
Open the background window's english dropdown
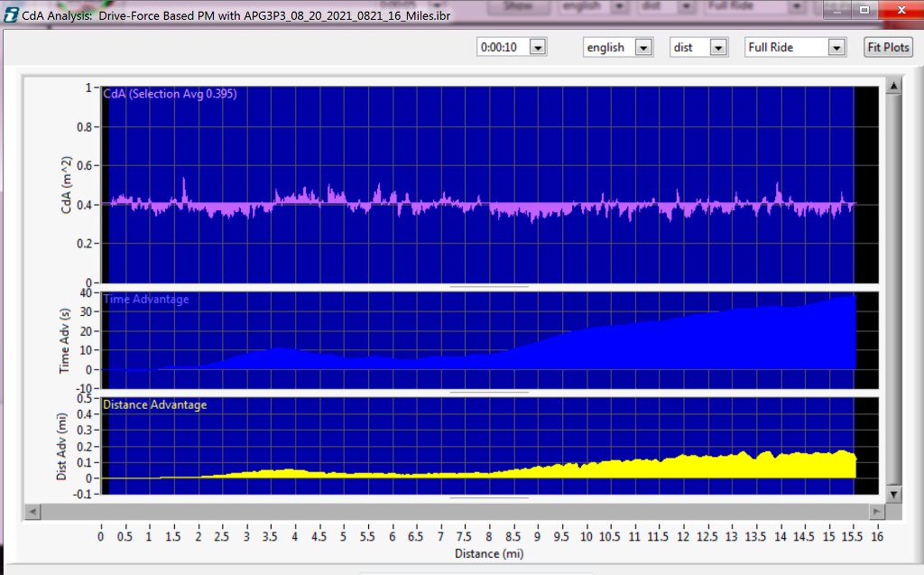pyautogui.click(x=619, y=4)
